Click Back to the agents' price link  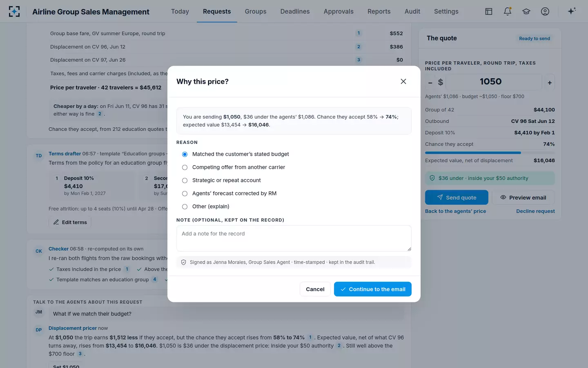tap(455, 211)
